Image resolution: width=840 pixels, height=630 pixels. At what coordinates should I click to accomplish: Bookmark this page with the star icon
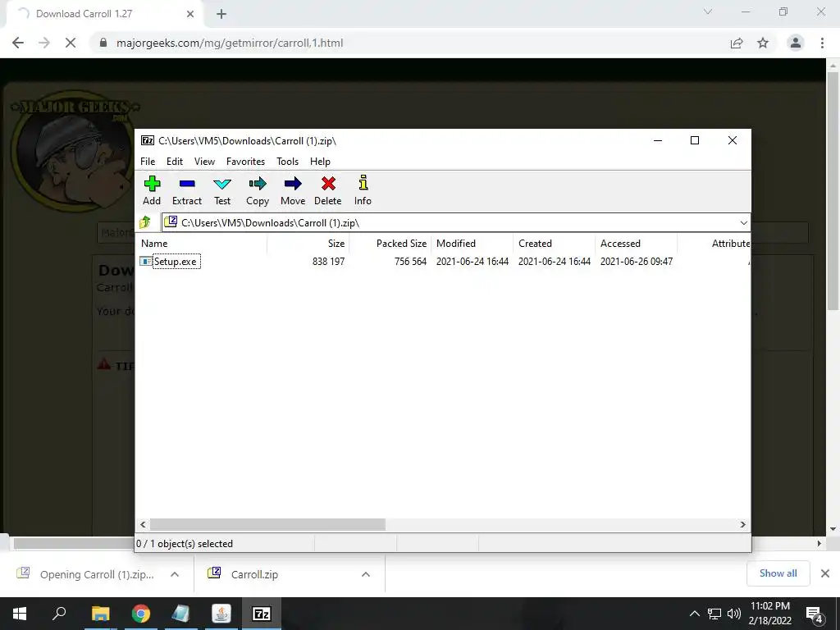click(763, 43)
